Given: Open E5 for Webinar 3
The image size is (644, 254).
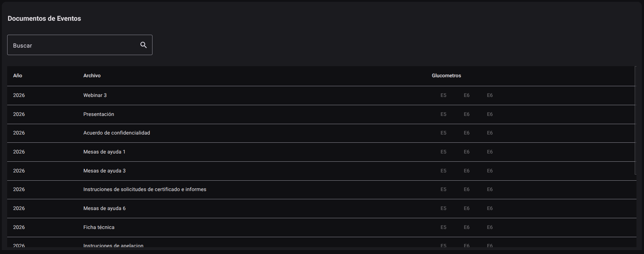Looking at the screenshot, I should point(444,96).
